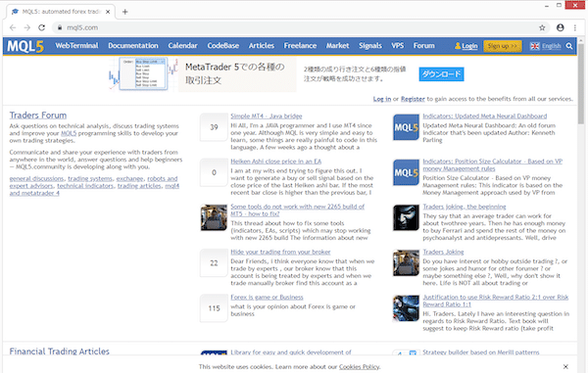The height and width of the screenshot is (373, 588).
Task: Open VPS menu item
Action: point(398,46)
